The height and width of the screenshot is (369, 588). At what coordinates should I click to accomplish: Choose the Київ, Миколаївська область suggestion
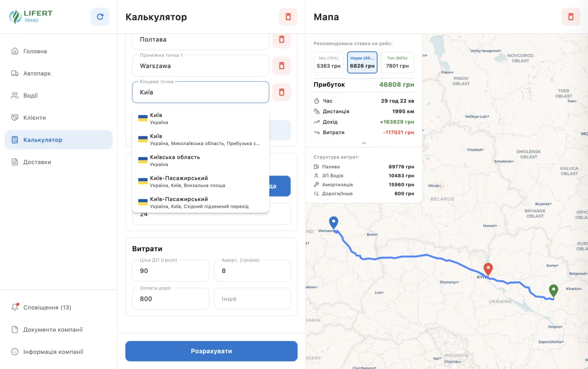201,140
